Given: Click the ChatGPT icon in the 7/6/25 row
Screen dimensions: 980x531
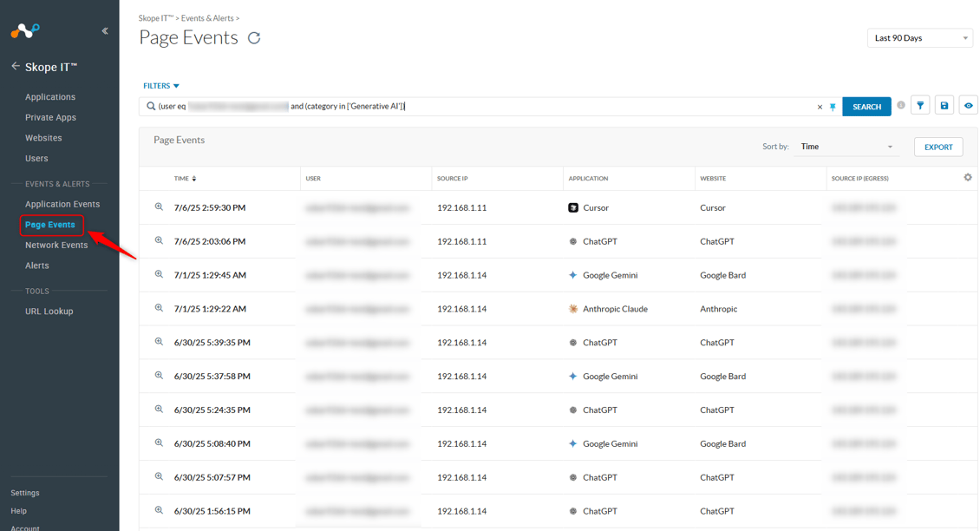Looking at the screenshot, I should [573, 241].
